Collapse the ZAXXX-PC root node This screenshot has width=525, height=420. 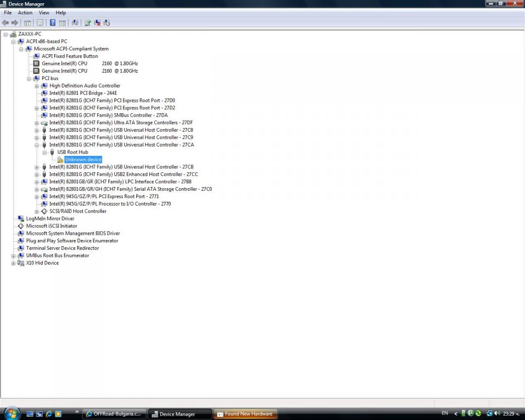tap(5, 34)
